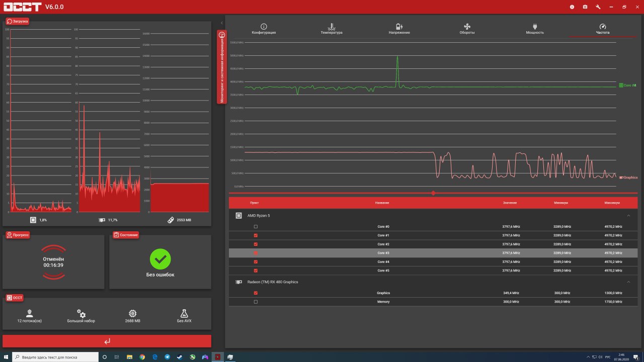Open Telegram from the taskbar

click(x=168, y=357)
